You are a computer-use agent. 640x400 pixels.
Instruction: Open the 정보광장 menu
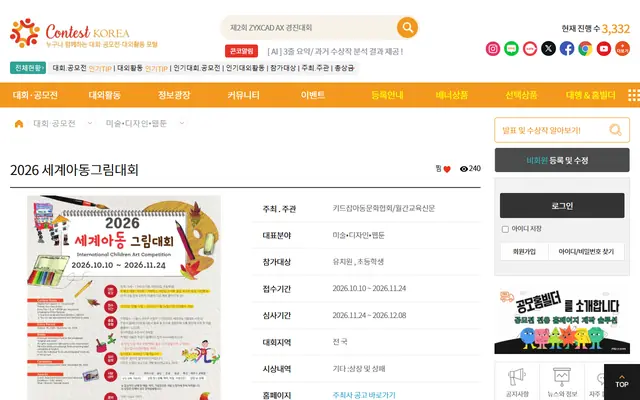pos(174,95)
